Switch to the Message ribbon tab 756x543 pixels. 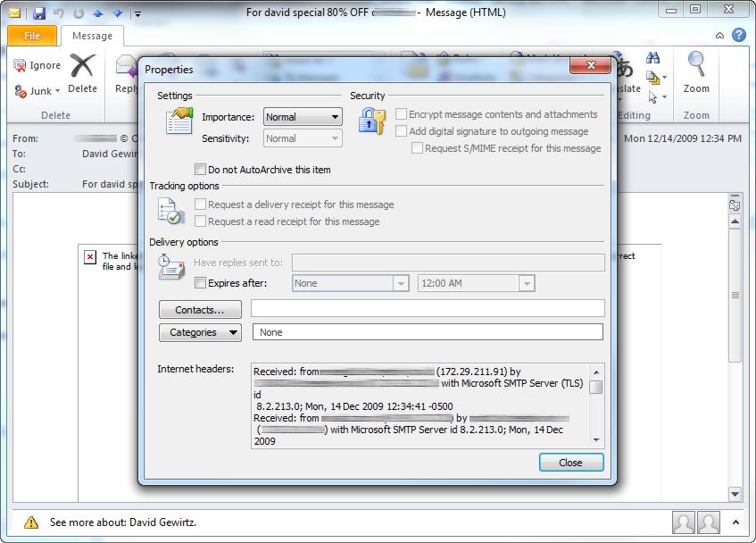92,36
